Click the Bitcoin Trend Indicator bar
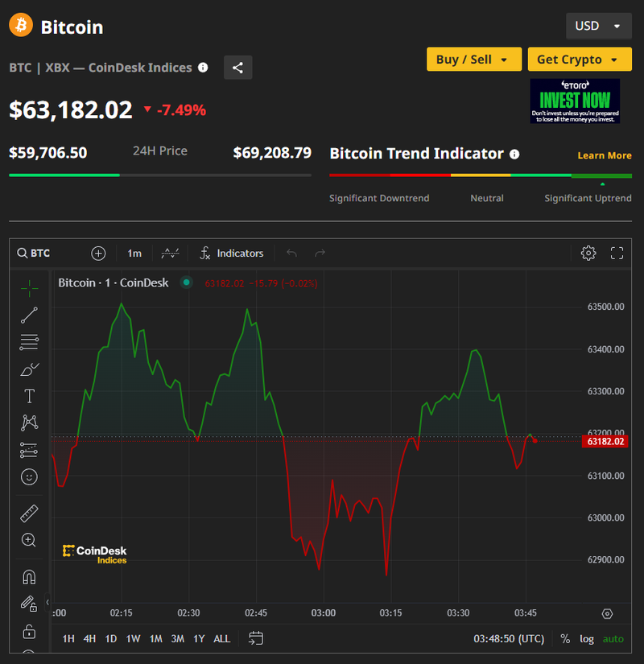 481,175
